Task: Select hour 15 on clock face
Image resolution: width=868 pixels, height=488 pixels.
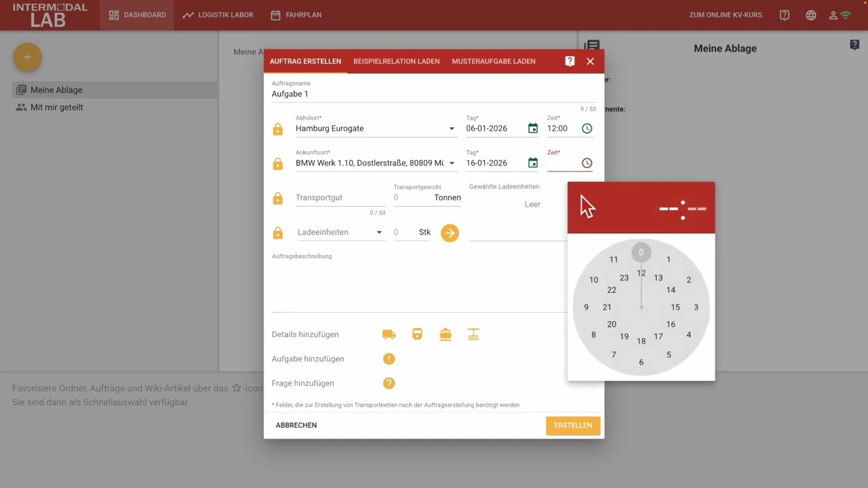Action: pyautogui.click(x=675, y=308)
